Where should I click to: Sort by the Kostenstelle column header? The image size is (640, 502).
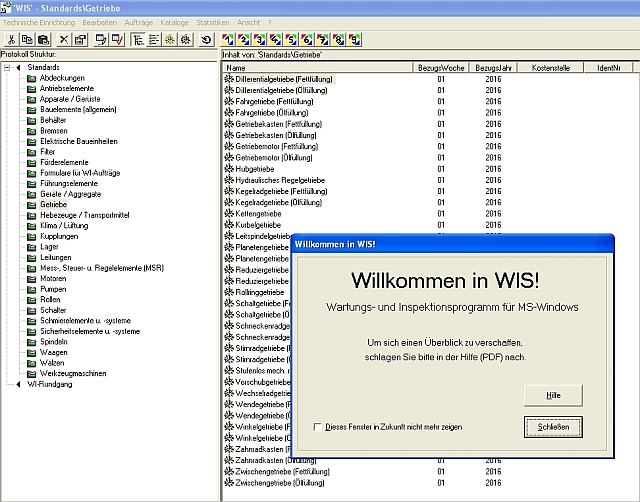[x=551, y=68]
